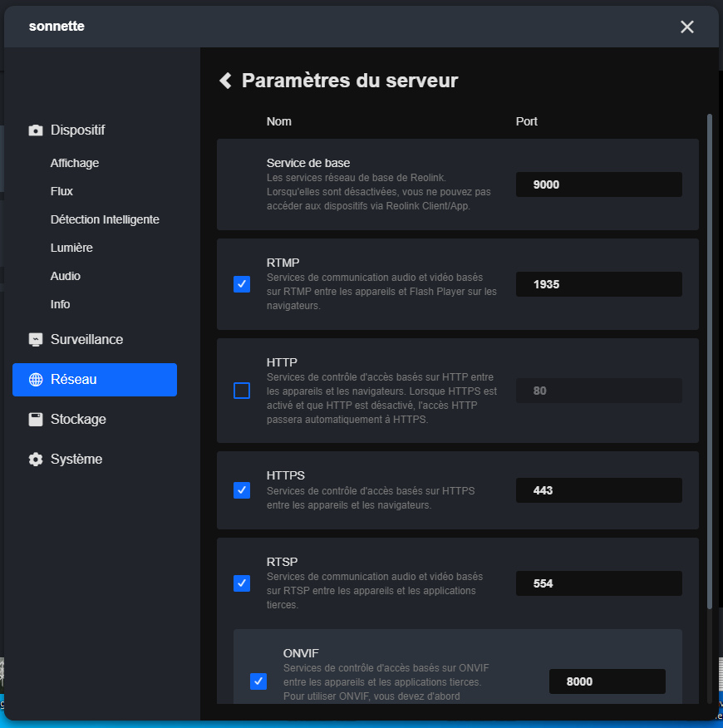The height and width of the screenshot is (728, 723).
Task: Untick the ONVIF service checkbox
Action: click(x=258, y=681)
